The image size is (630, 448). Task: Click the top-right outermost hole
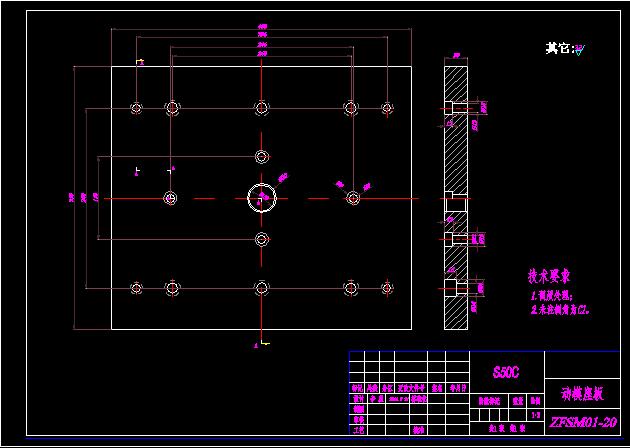click(x=387, y=108)
